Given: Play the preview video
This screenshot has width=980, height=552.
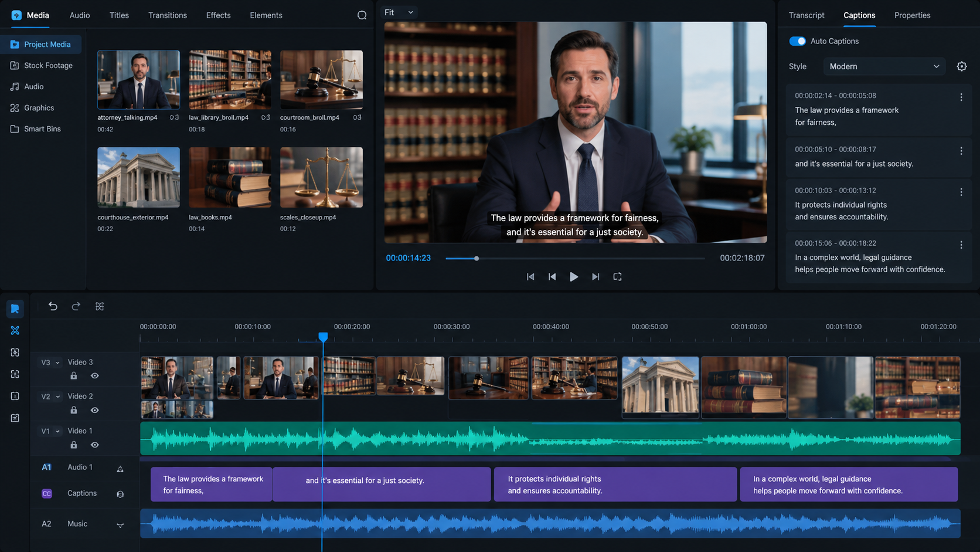Looking at the screenshot, I should coord(574,276).
